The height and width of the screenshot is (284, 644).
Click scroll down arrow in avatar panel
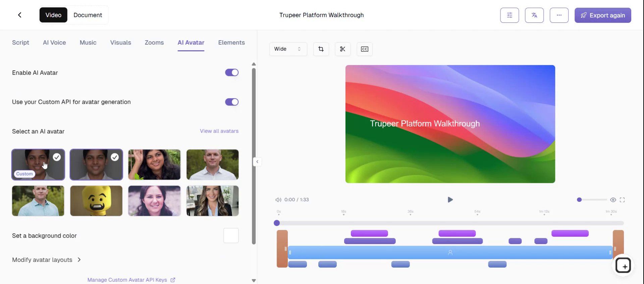[x=254, y=281]
